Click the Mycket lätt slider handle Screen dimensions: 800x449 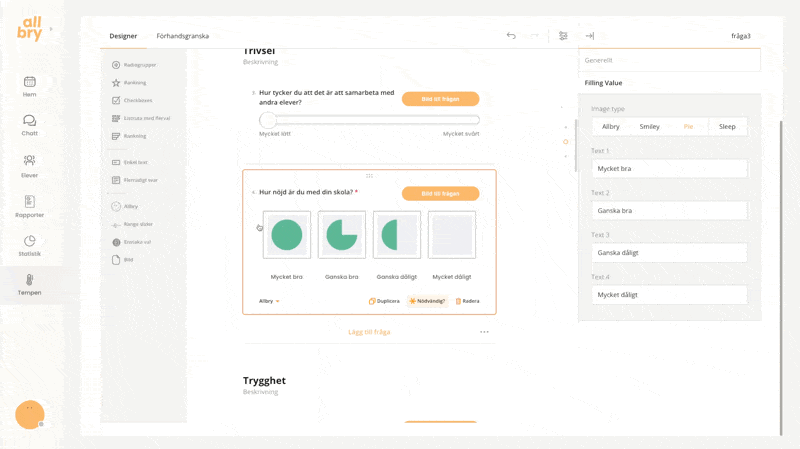pos(268,120)
